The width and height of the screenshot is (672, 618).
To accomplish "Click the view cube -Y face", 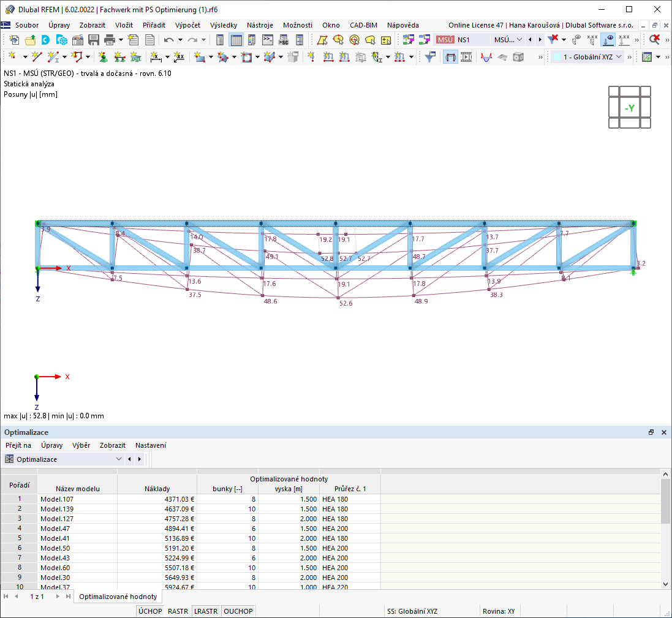I will (x=630, y=108).
